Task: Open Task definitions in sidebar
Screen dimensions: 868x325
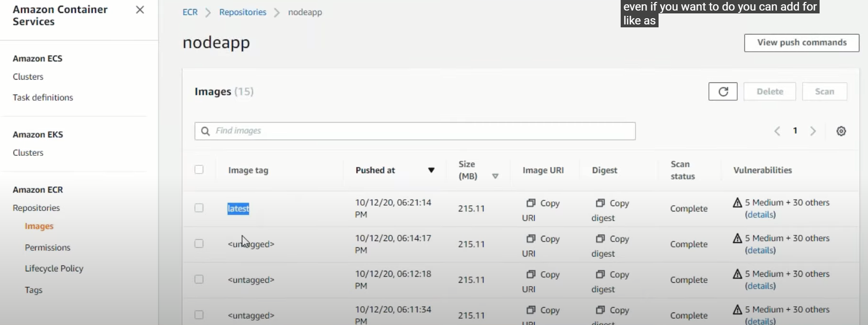Action: [x=43, y=97]
